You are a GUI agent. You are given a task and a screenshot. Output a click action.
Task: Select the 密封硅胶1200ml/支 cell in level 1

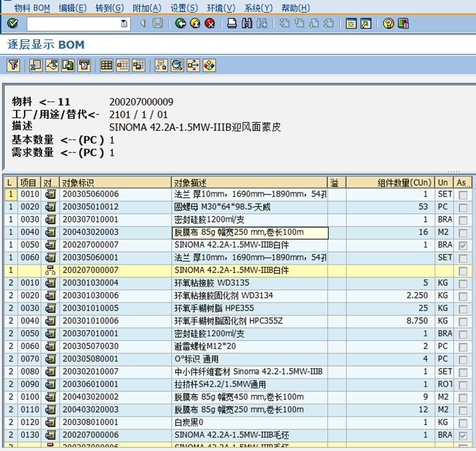pos(249,220)
